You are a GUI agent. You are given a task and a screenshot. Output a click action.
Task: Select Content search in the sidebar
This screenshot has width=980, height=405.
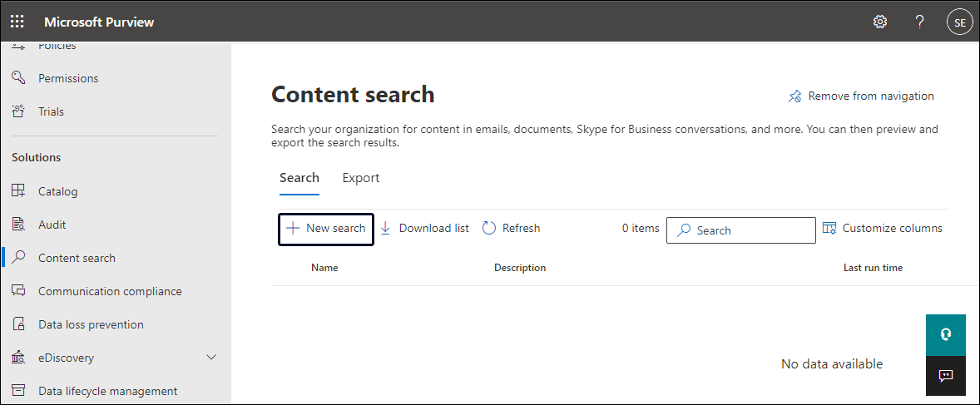coord(77,258)
